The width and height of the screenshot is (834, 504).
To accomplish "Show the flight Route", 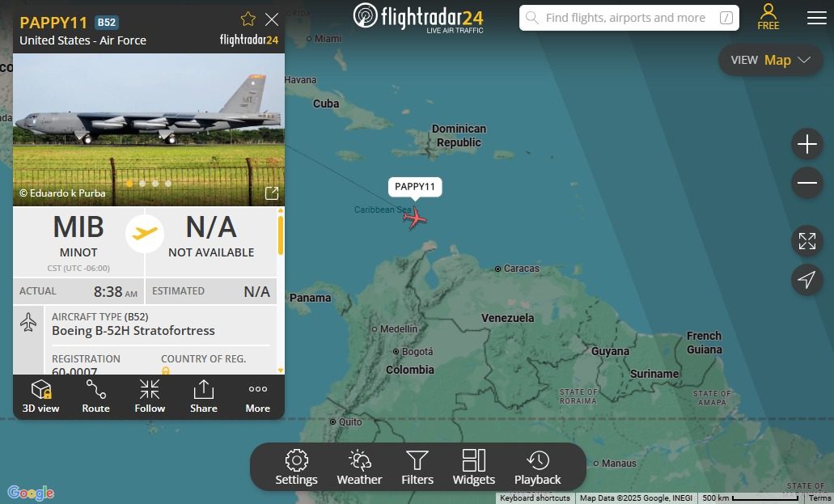I will (95, 396).
